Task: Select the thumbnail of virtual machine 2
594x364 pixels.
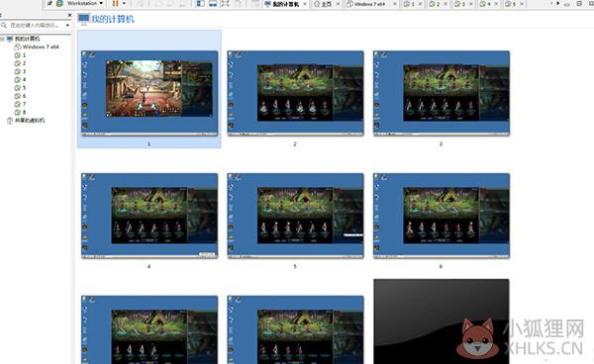Action: (295, 93)
